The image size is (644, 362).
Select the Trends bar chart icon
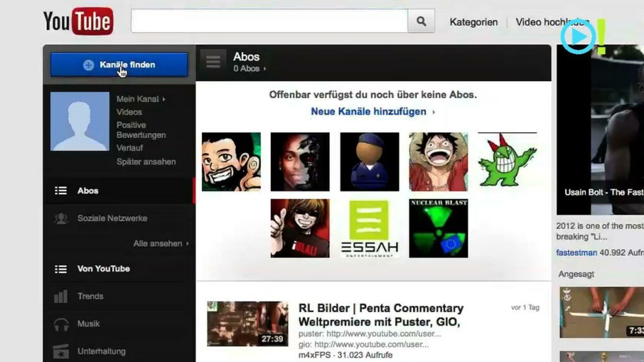(61, 296)
